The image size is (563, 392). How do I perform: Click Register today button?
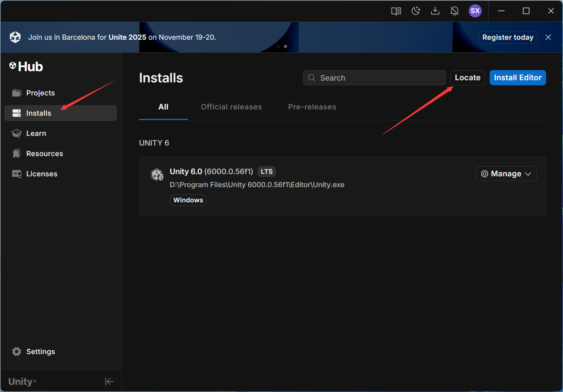508,37
